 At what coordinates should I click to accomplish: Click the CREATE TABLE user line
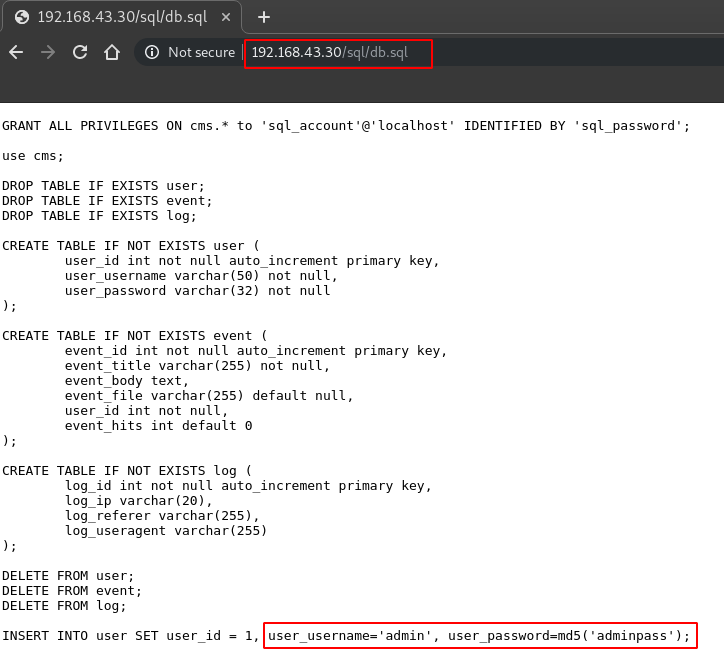tap(131, 245)
